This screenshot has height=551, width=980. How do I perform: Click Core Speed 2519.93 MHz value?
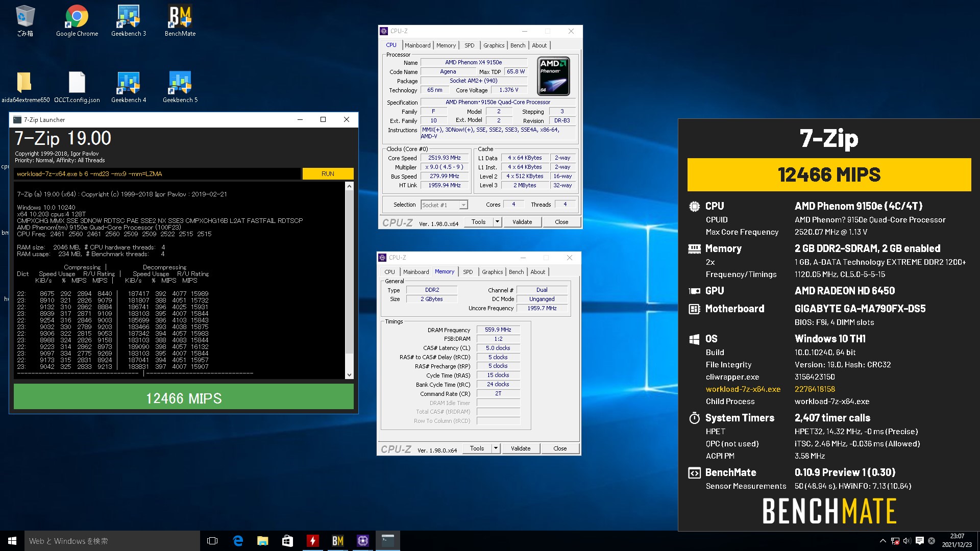pos(445,158)
